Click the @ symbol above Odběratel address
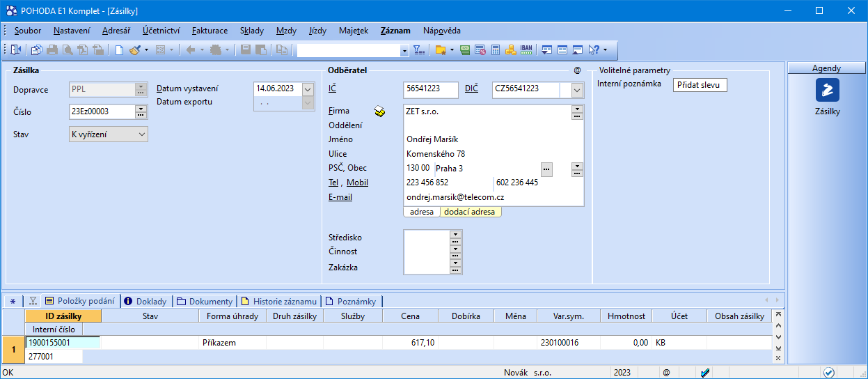868x379 pixels. [x=577, y=70]
